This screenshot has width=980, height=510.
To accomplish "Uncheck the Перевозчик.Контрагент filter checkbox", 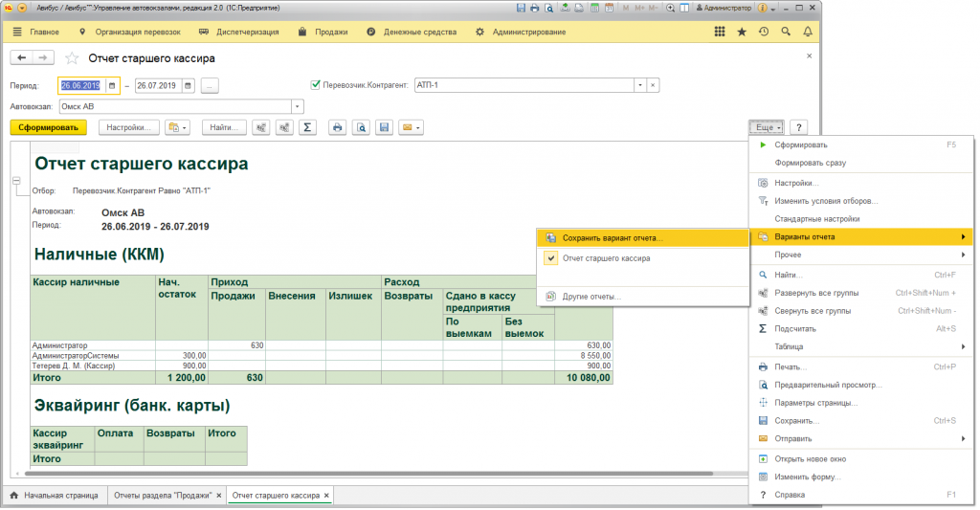I will pos(317,85).
